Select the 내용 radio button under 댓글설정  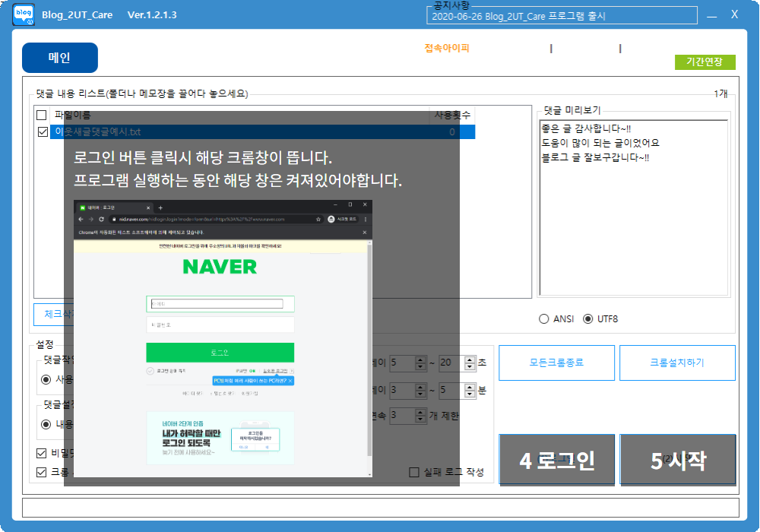(x=46, y=424)
